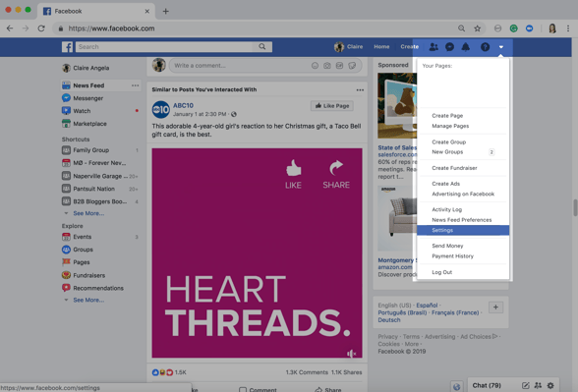Choose Log Out from menu

441,272
